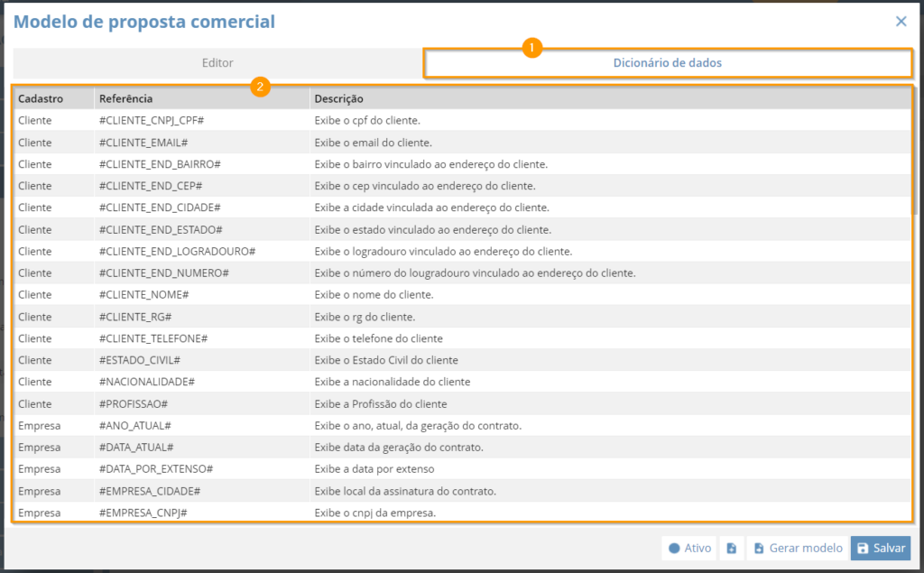Select the #EMPRESA_CNPJ# reference row
The height and width of the screenshot is (573, 924).
click(x=462, y=513)
